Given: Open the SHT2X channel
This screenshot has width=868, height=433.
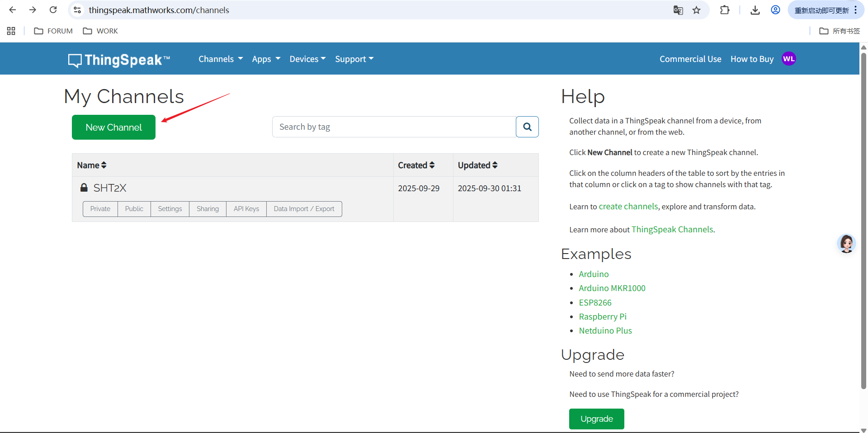Looking at the screenshot, I should 109,188.
